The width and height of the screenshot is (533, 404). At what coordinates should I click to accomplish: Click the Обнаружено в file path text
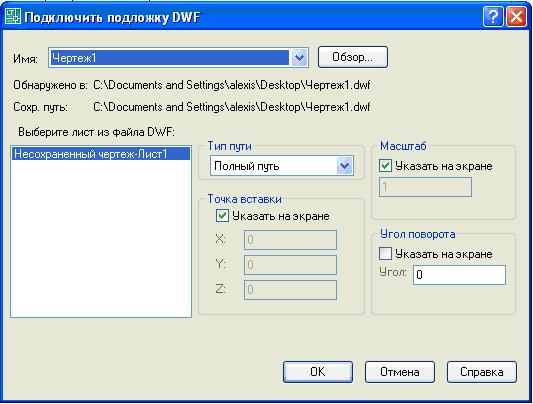coord(231,85)
